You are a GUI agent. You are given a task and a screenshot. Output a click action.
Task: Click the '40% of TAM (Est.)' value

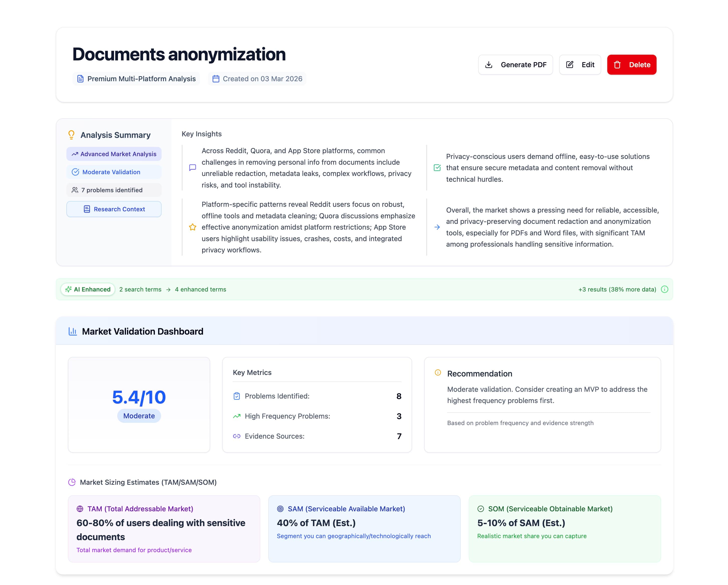point(316,523)
